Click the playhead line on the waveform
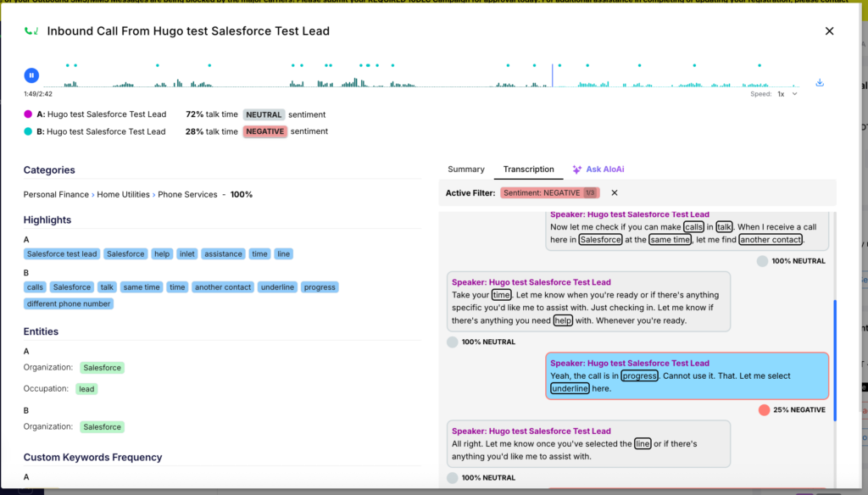 point(552,75)
